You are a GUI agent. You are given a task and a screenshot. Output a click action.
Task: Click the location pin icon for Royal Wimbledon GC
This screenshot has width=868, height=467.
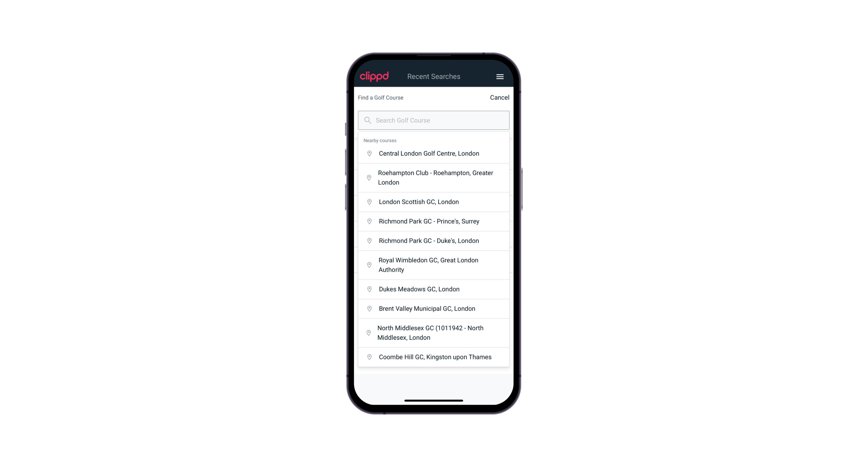click(368, 265)
